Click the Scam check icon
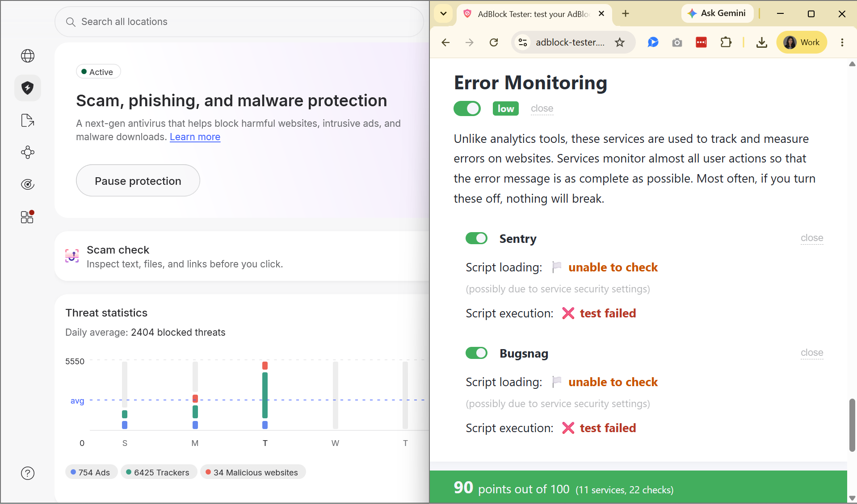857x504 pixels. pos(72,256)
